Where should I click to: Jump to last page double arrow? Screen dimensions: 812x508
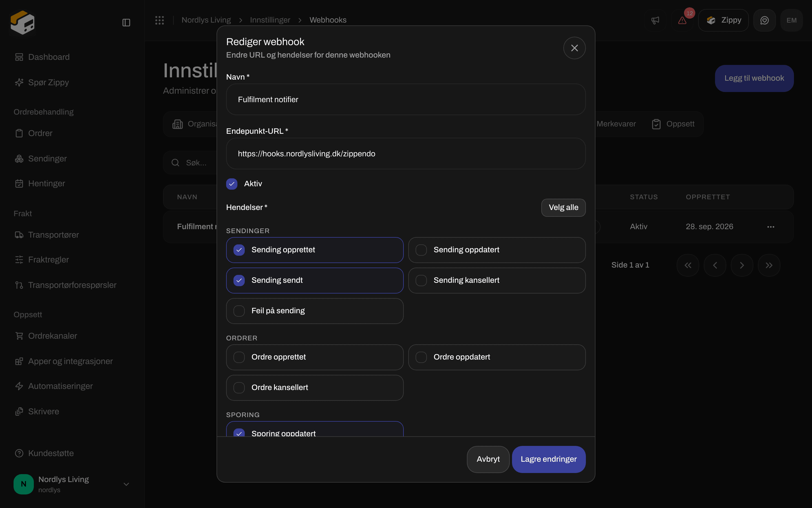tap(769, 265)
